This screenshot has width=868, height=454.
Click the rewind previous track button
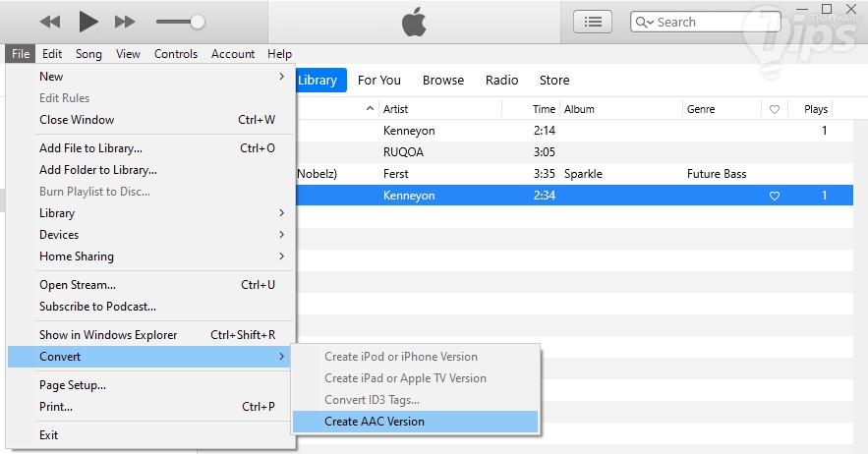[x=50, y=23]
